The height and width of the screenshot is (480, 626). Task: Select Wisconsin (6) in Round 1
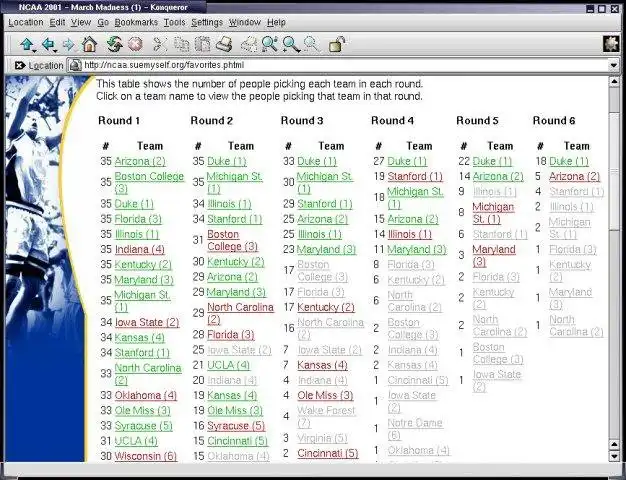coord(146,456)
